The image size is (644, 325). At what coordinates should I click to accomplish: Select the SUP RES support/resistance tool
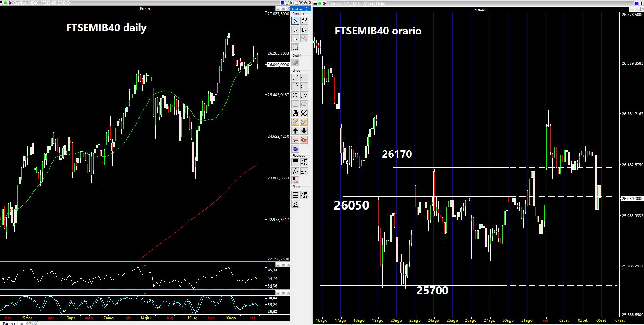[x=295, y=95]
